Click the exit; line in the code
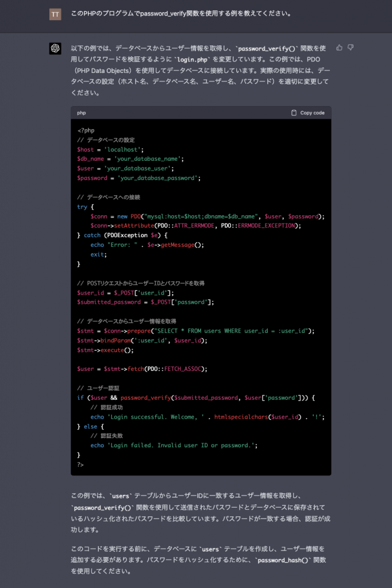Viewport: 392px width, 588px height. pyautogui.click(x=98, y=254)
